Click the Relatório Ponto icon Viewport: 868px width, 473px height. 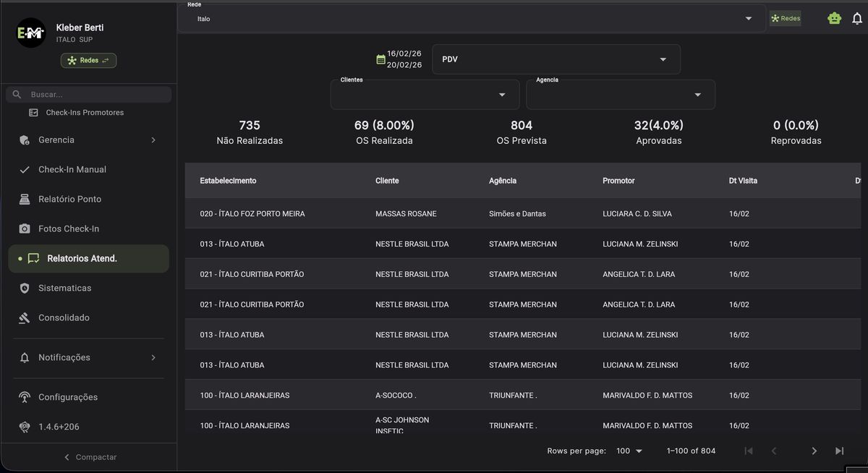tap(25, 199)
